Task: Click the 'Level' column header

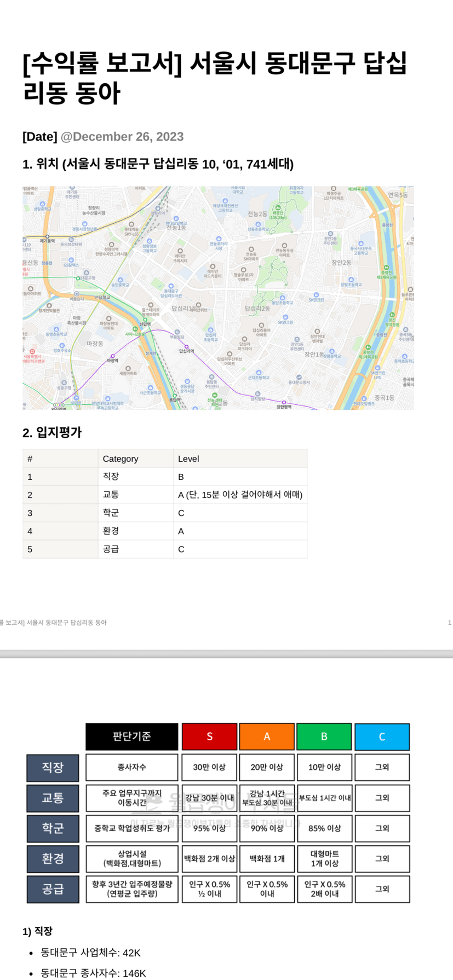Action: click(240, 459)
